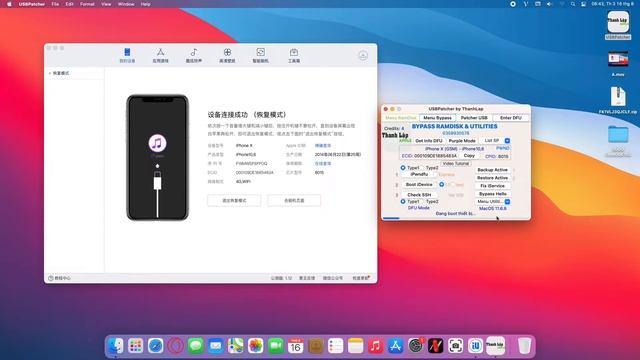Switch to Menu Bypass tab
This screenshot has width=640, height=360.
click(437, 118)
